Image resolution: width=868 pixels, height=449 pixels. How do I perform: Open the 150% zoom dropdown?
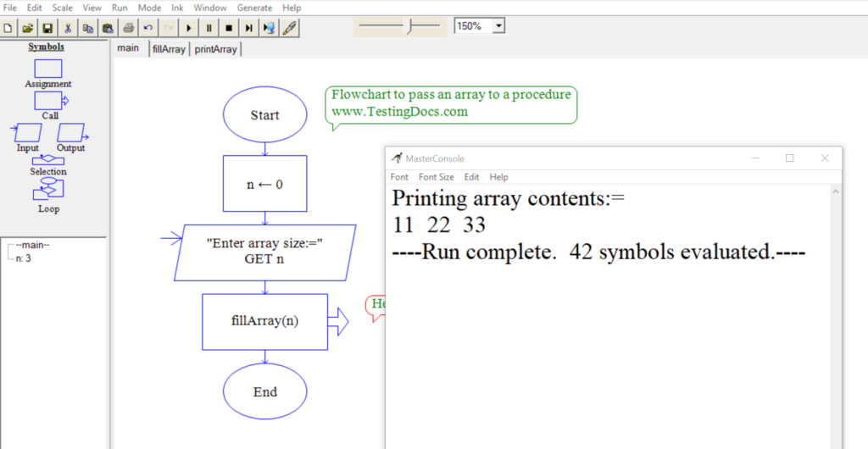pyautogui.click(x=498, y=26)
